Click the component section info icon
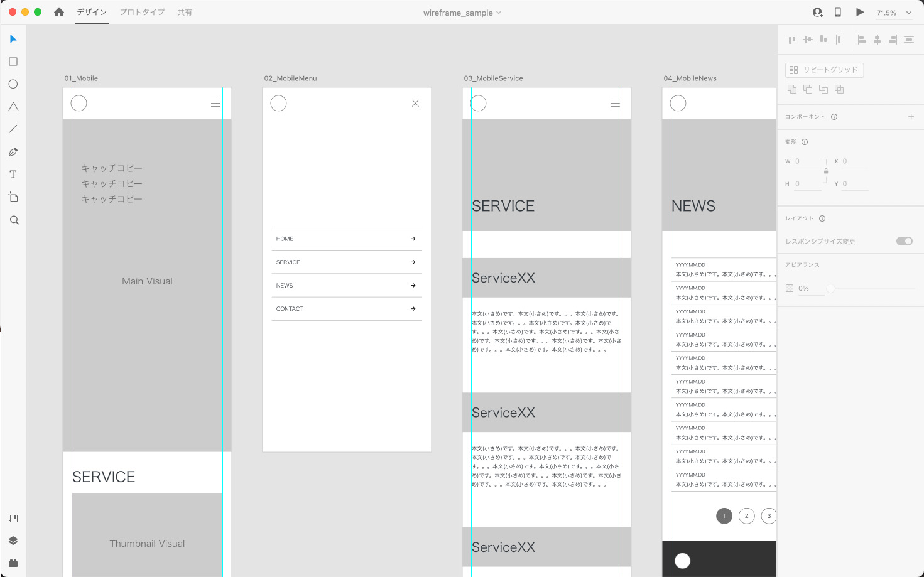 (x=834, y=117)
